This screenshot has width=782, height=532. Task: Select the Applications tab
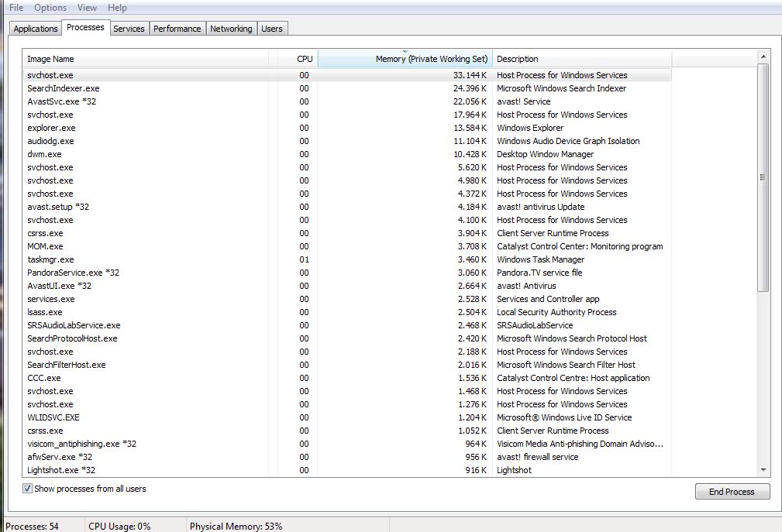(36, 29)
